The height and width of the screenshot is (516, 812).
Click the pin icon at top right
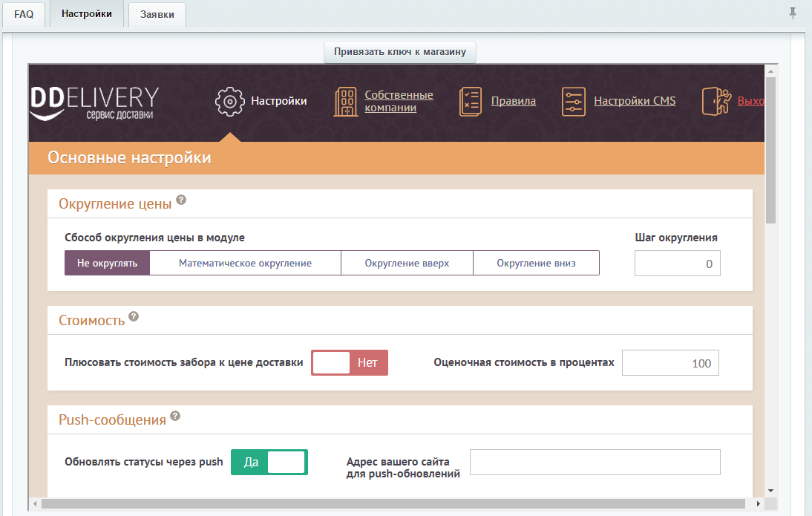793,13
